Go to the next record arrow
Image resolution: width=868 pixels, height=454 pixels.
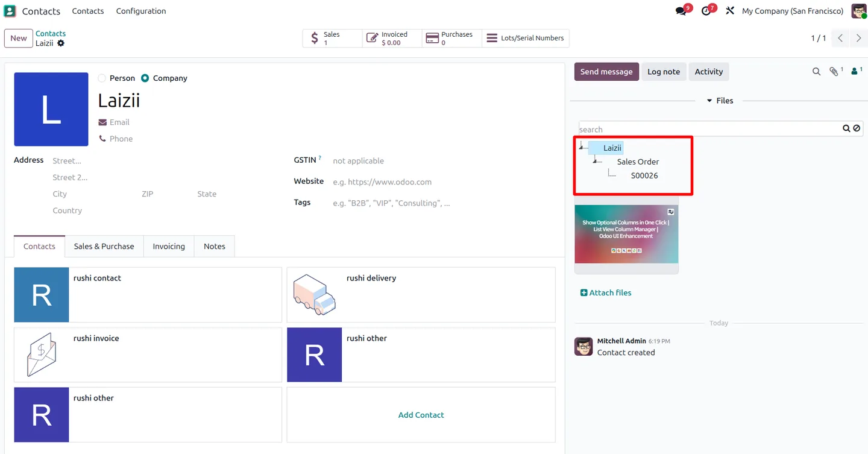pos(859,38)
